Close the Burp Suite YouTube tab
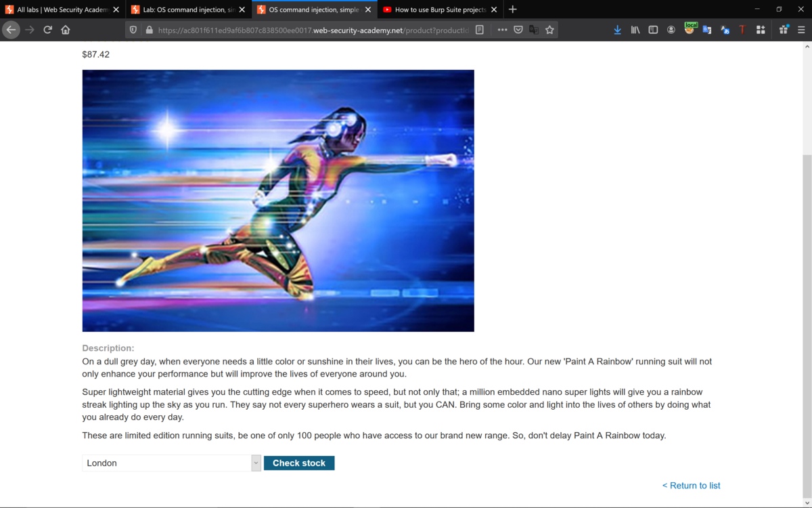Viewport: 812px width, 508px height. 494,9
